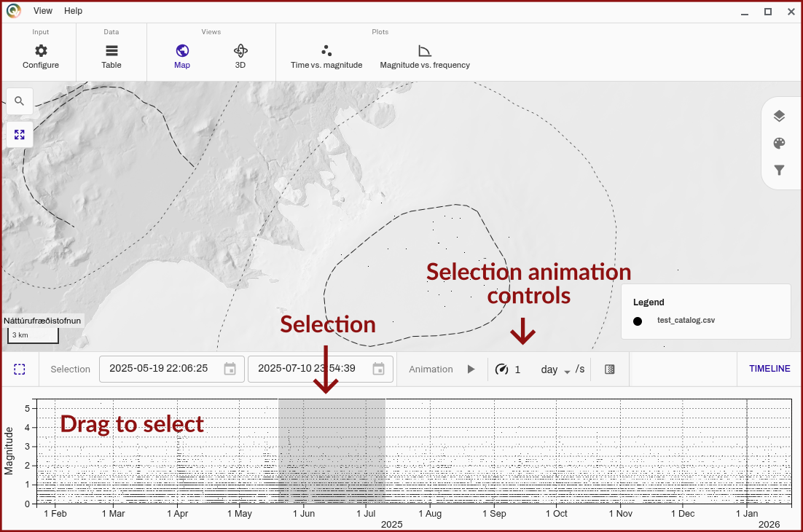Image resolution: width=803 pixels, height=532 pixels.
Task: Click the test_catalog.csv legend marker
Action: (638, 321)
